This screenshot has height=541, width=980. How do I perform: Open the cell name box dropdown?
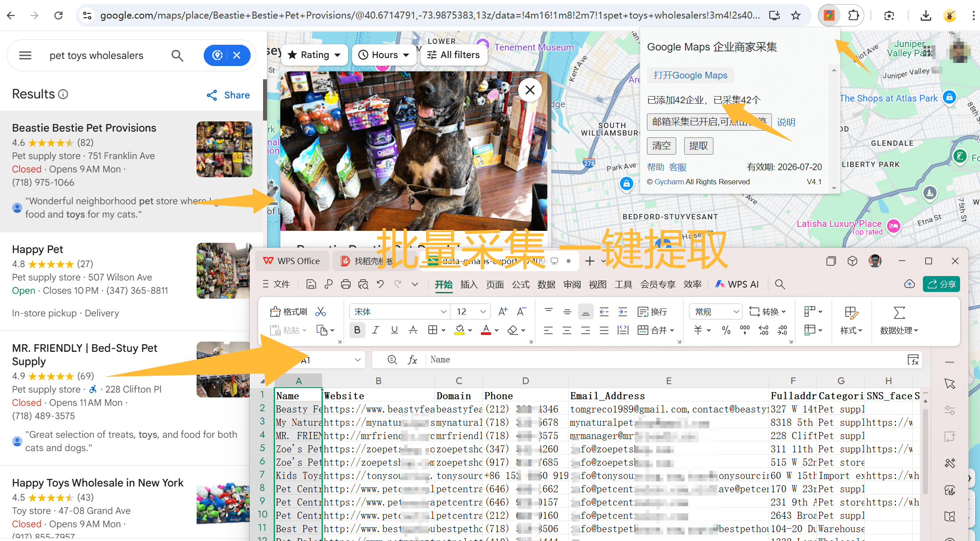(x=357, y=360)
